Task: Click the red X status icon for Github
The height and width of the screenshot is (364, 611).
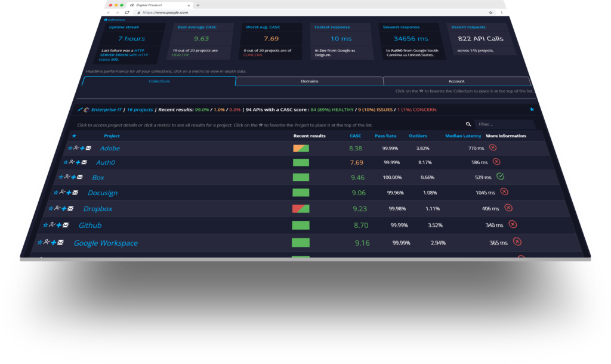Action: coord(513,224)
